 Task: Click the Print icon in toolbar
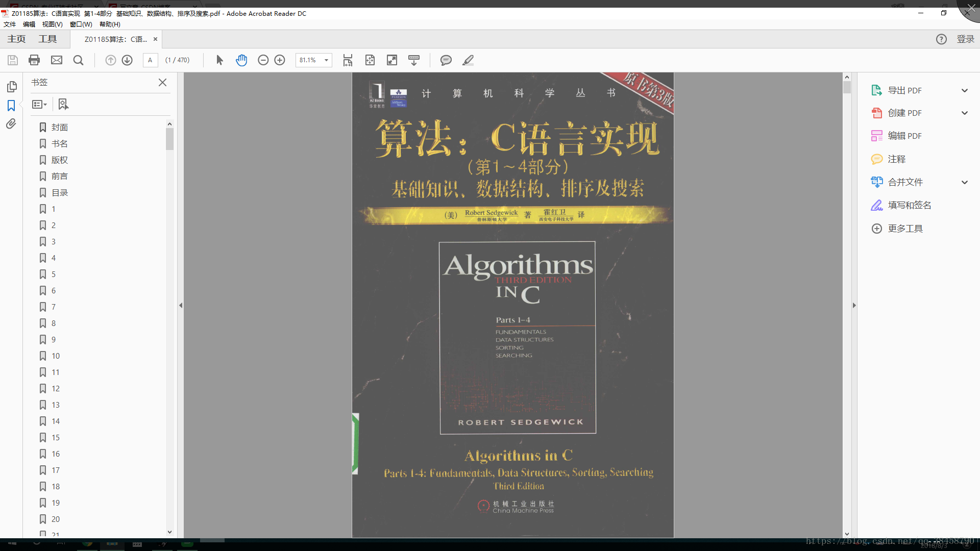click(x=34, y=60)
